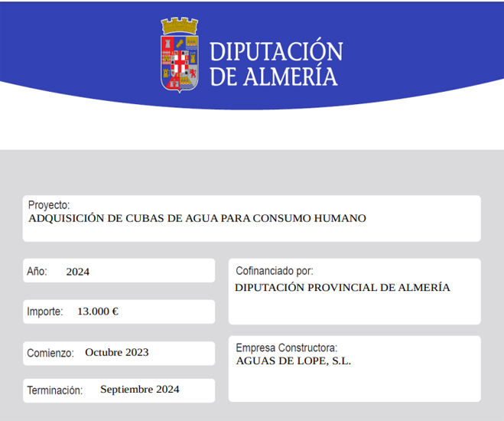Select the start date Octubre 2023
Screen dimensions: 504x421
coord(117,352)
